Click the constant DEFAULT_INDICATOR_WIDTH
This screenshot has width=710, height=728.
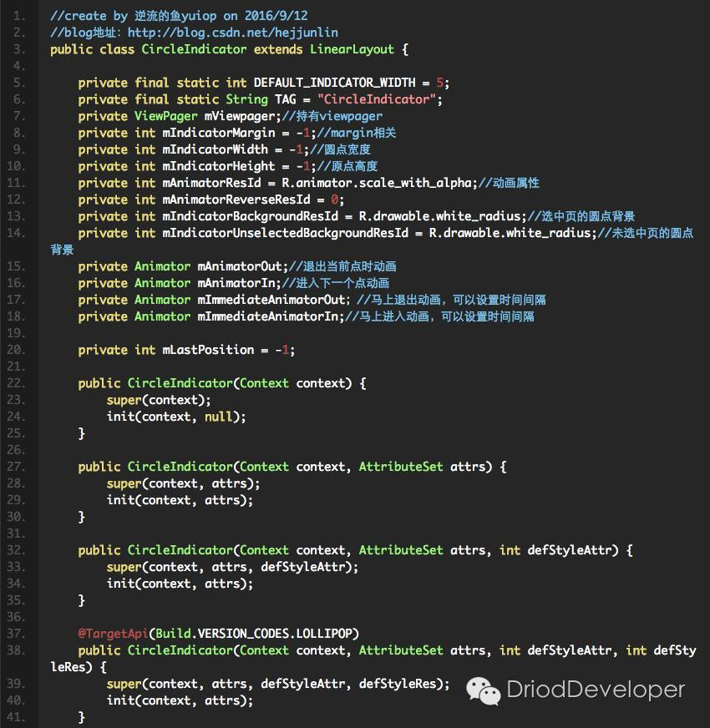click(335, 83)
